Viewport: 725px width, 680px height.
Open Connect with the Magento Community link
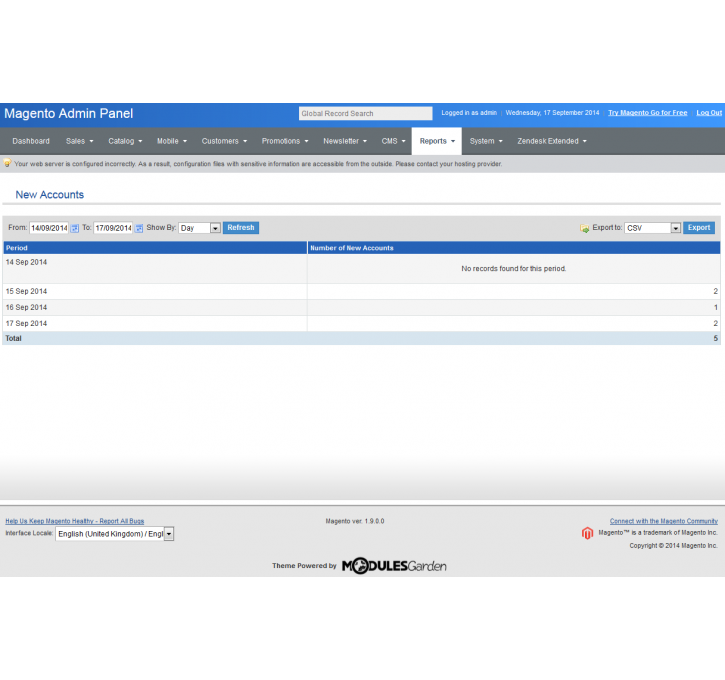coord(664,521)
